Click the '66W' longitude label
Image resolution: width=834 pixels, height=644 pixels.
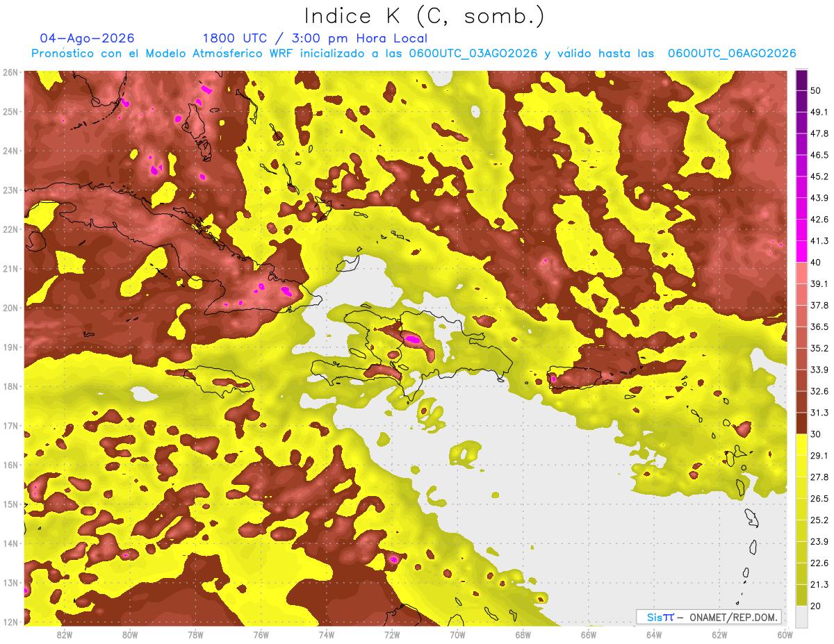pos(589,634)
